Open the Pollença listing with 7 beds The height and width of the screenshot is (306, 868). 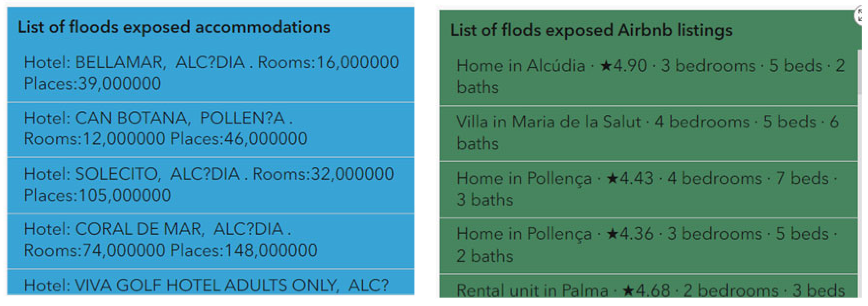coord(648,189)
